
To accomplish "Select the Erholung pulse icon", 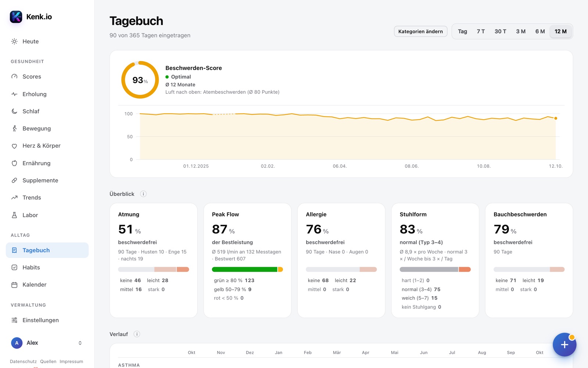I will (14, 94).
